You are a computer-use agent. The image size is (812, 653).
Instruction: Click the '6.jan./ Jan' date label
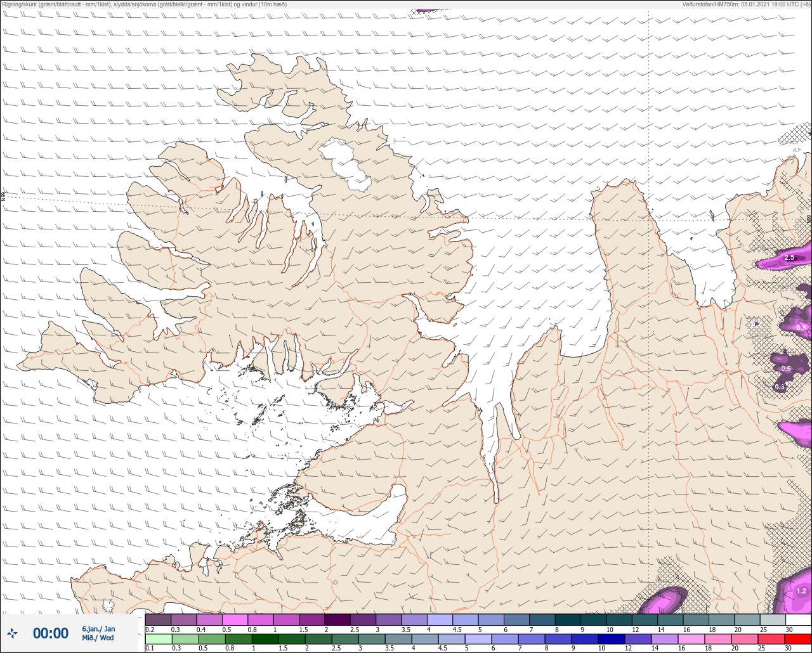pos(99,629)
